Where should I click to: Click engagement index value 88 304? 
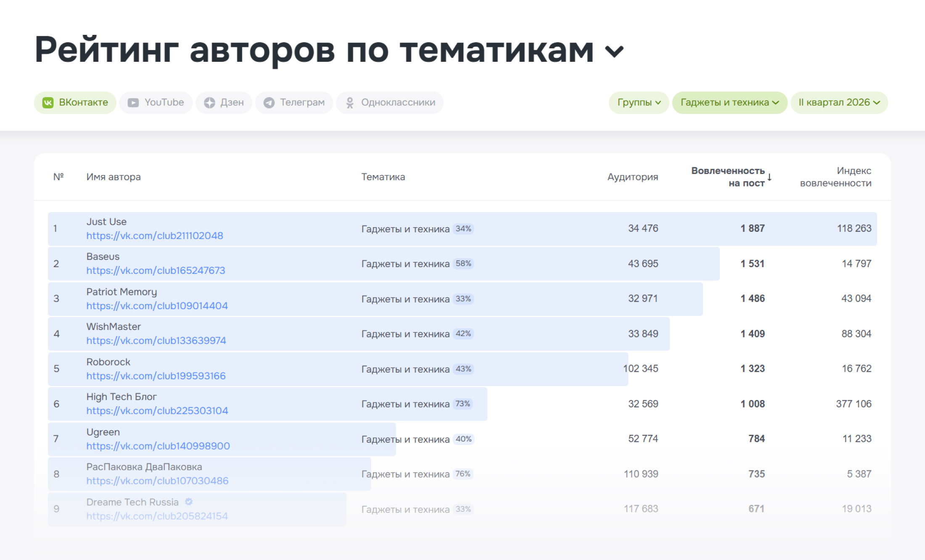pyautogui.click(x=856, y=334)
